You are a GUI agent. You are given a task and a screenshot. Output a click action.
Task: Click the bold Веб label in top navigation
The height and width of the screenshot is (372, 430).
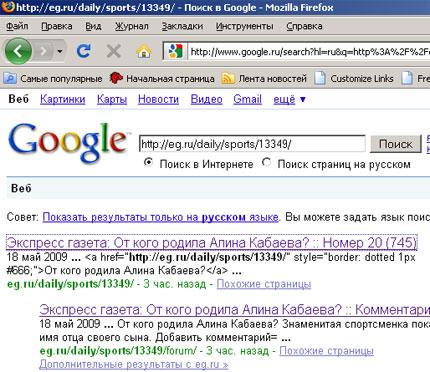click(x=19, y=99)
